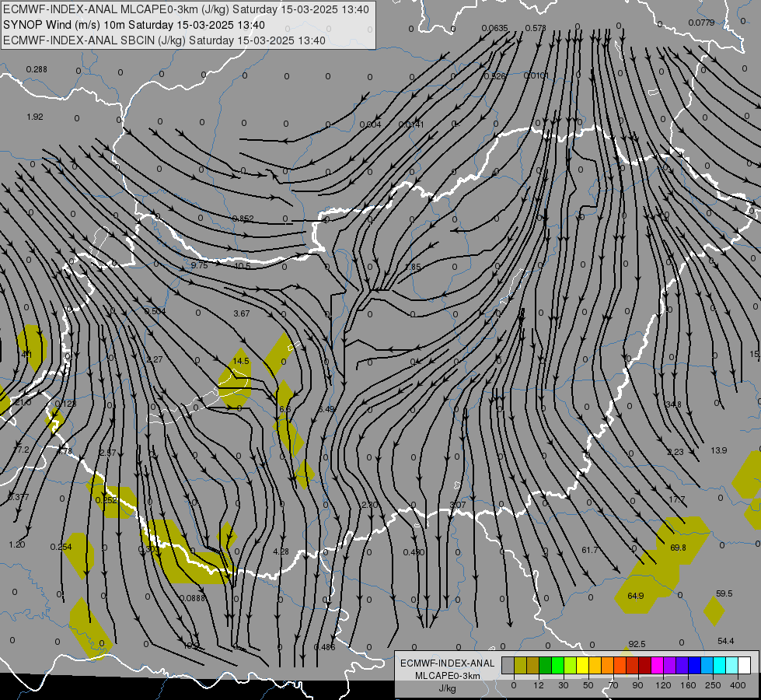The height and width of the screenshot is (700, 761).
Task: Click the legend tick label 160
Action: (688, 685)
